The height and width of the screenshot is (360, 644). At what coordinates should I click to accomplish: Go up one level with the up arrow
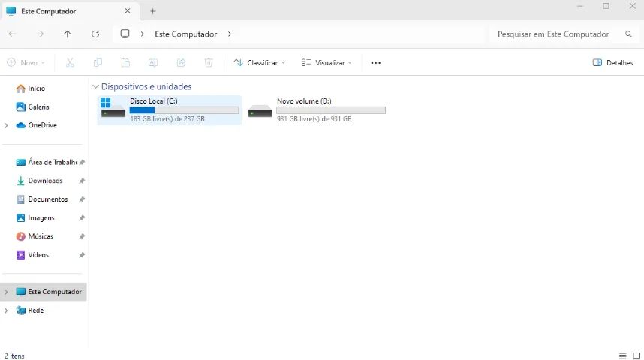click(x=68, y=34)
